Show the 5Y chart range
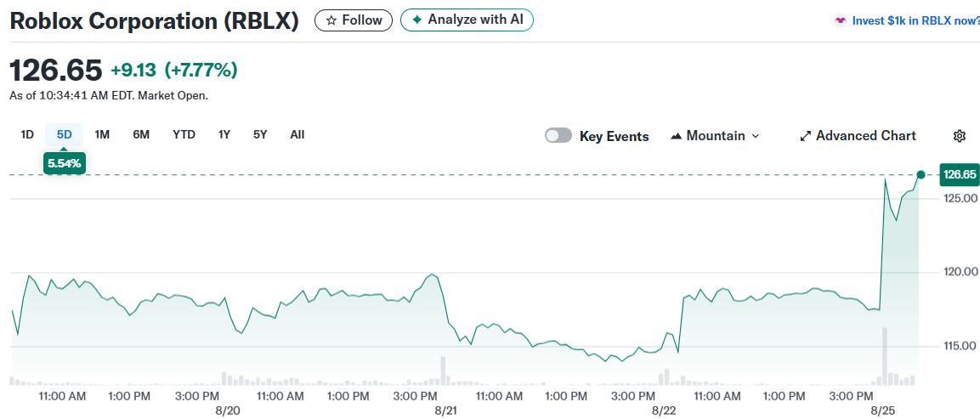 pos(260,134)
